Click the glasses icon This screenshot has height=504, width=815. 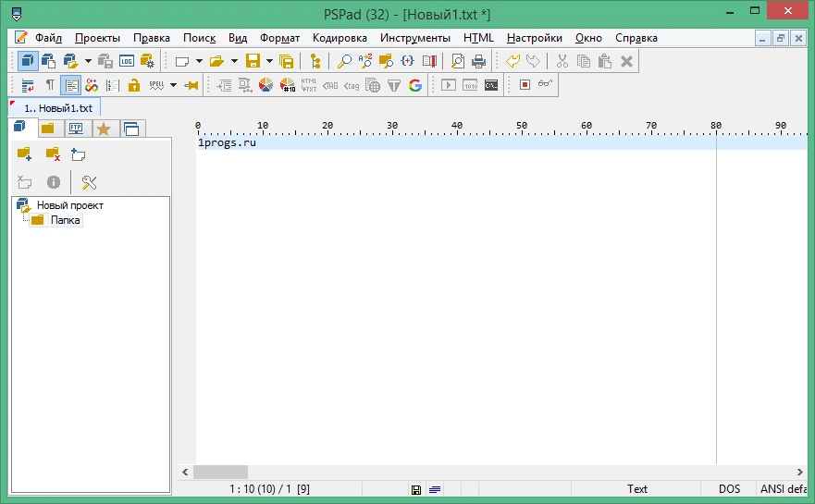[545, 84]
